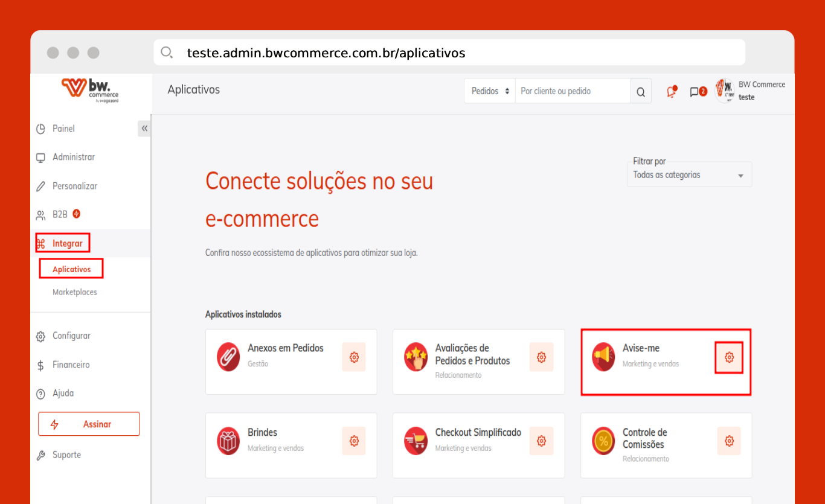Viewport: 825px width, 504px height.
Task: Open notifications bell icon
Action: click(x=671, y=92)
